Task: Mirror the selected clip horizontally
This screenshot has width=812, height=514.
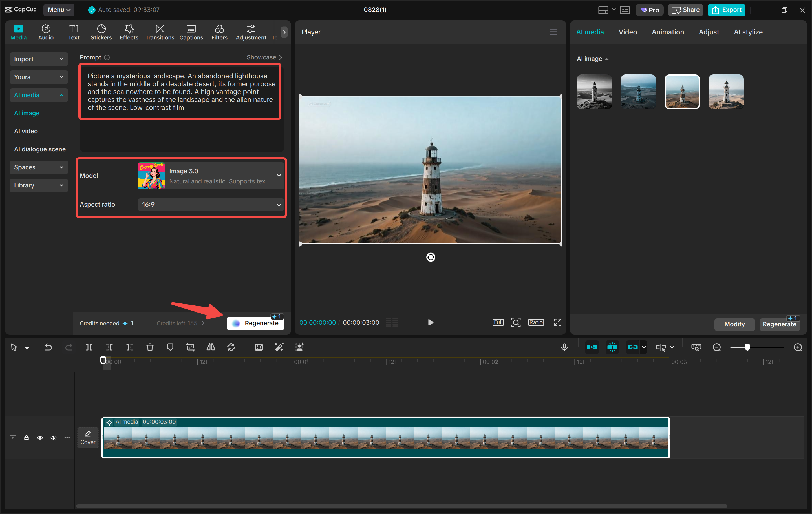Action: pyautogui.click(x=210, y=347)
